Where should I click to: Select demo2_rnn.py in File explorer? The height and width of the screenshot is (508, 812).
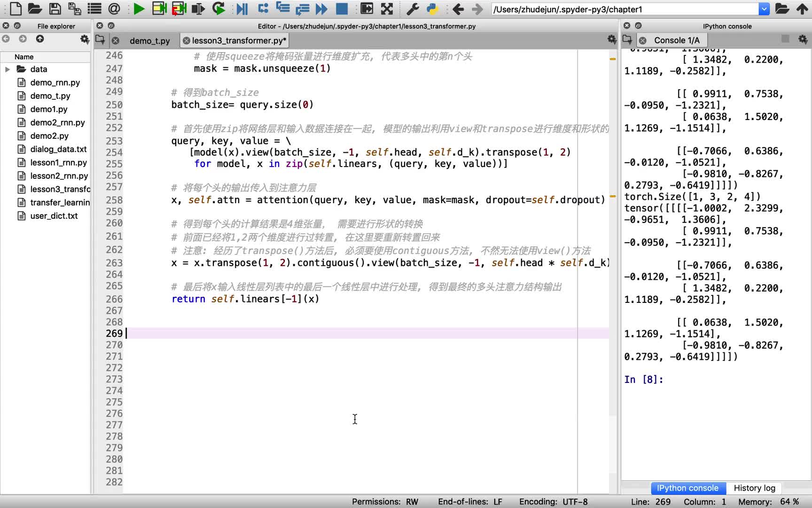(x=57, y=123)
